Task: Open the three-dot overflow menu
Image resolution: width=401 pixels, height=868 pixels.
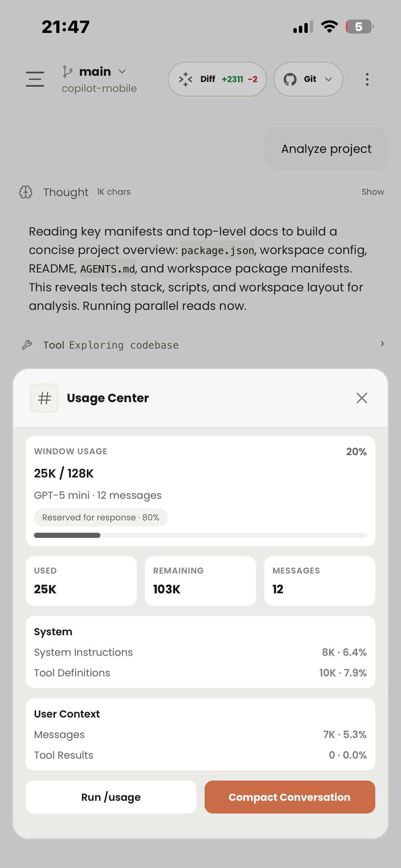Action: 367,79
